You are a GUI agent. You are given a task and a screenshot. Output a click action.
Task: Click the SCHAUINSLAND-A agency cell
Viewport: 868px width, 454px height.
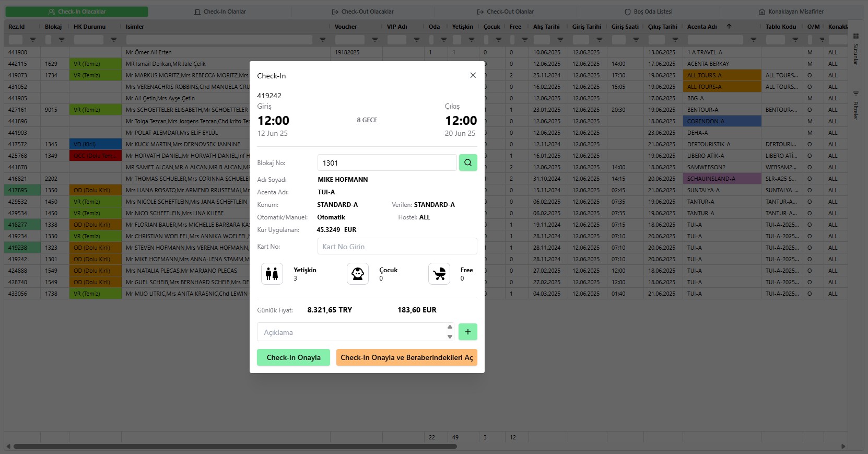tap(722, 179)
